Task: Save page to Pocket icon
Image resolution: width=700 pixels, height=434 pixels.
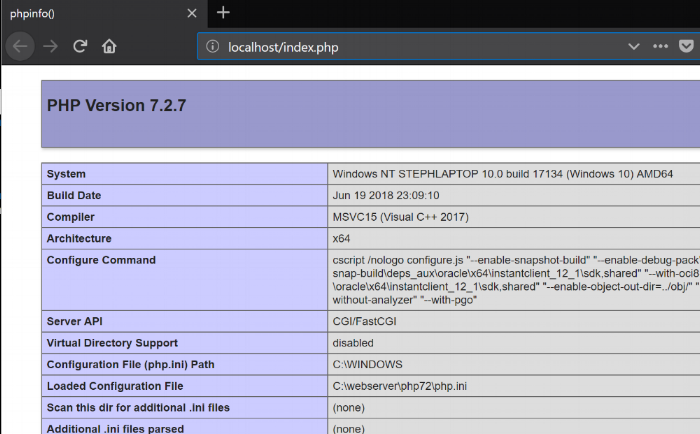Action: click(x=686, y=46)
